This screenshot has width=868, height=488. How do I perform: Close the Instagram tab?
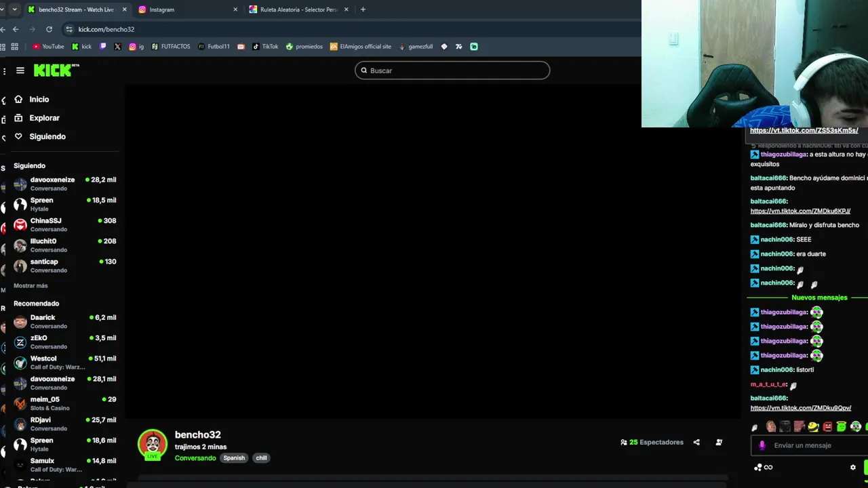pyautogui.click(x=235, y=9)
